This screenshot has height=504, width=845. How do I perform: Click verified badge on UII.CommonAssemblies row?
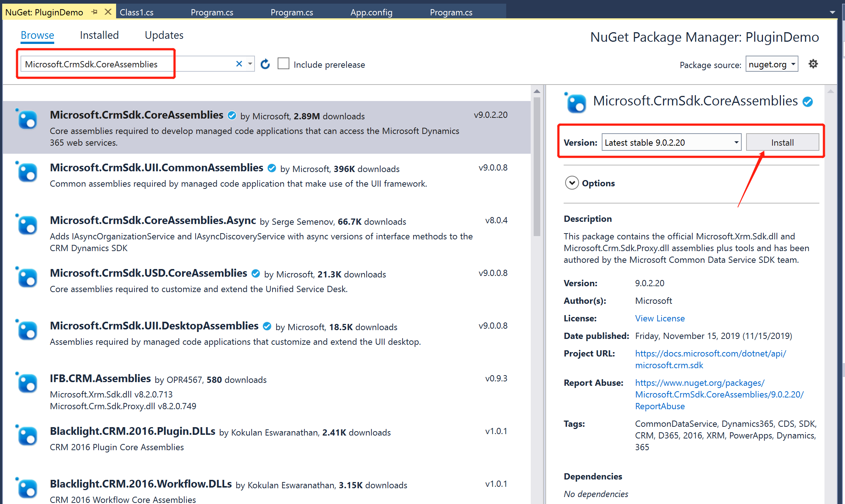pyautogui.click(x=272, y=168)
